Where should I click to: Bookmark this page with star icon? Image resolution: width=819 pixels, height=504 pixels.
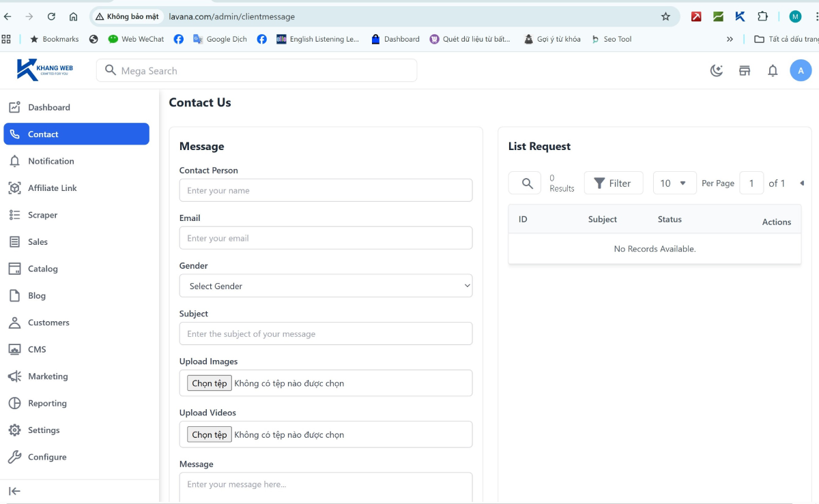[665, 16]
